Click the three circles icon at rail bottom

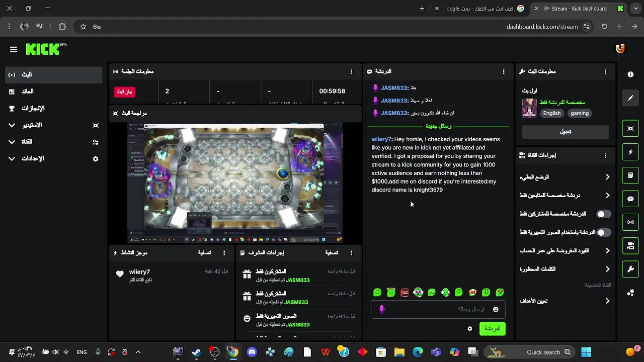(x=630, y=293)
